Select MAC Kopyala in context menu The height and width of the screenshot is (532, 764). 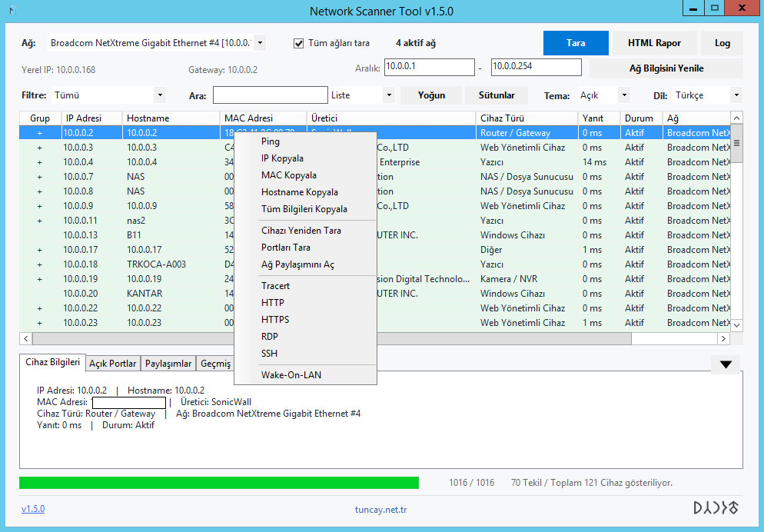point(305,175)
